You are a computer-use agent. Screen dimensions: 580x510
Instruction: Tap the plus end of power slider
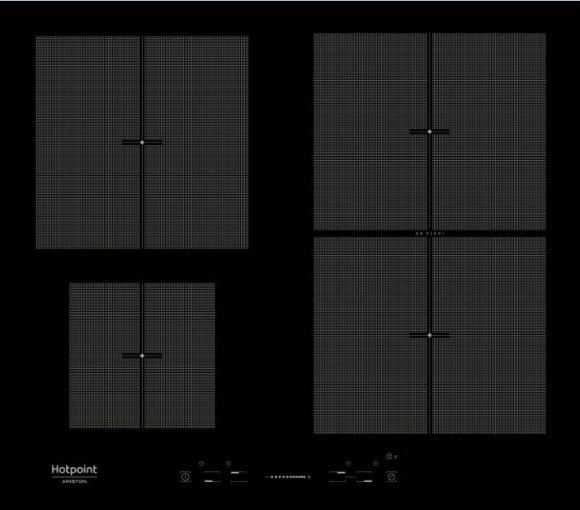(x=309, y=477)
